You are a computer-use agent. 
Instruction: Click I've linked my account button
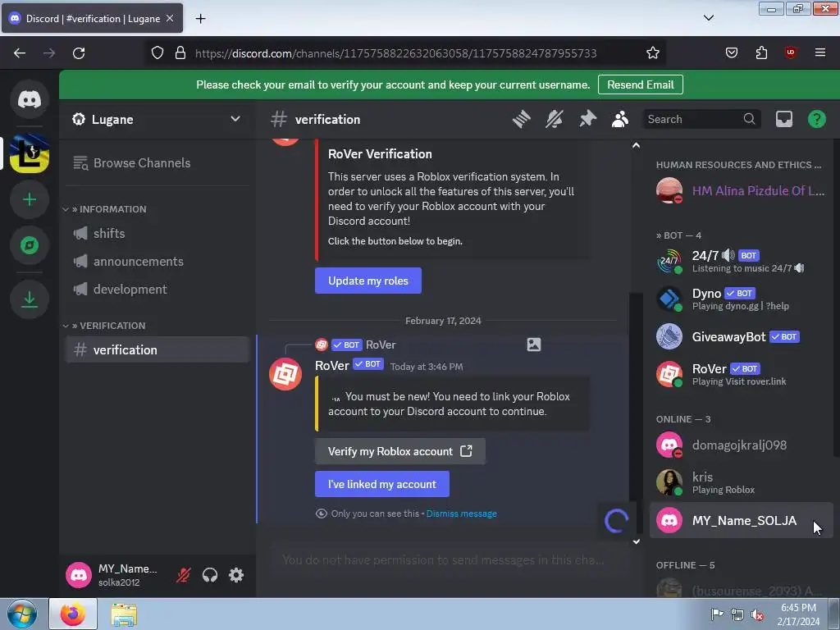point(382,484)
